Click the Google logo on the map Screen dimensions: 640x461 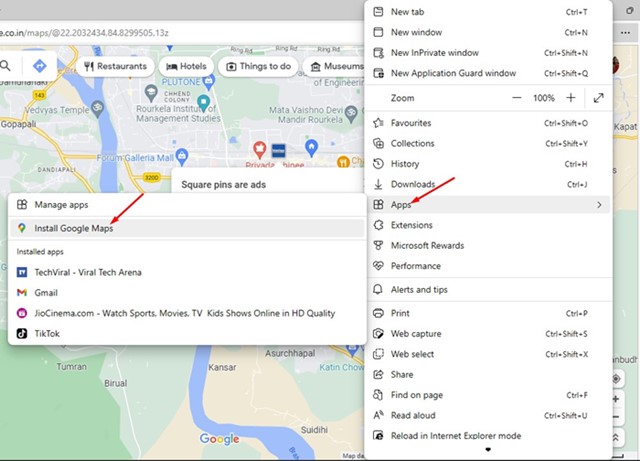[x=219, y=439]
